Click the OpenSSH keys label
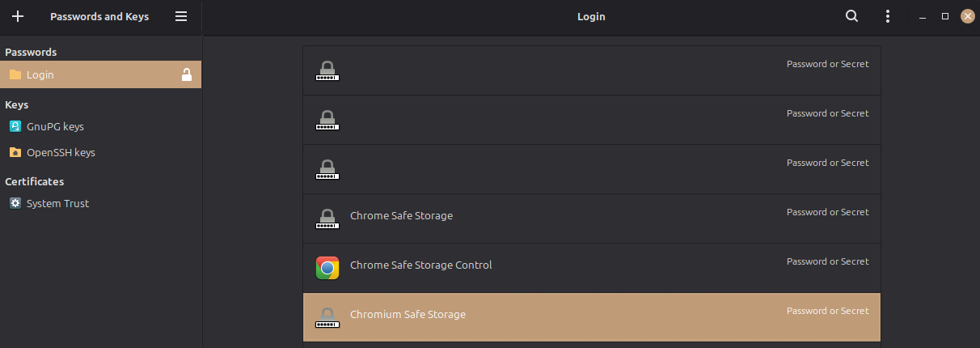 pyautogui.click(x=61, y=152)
